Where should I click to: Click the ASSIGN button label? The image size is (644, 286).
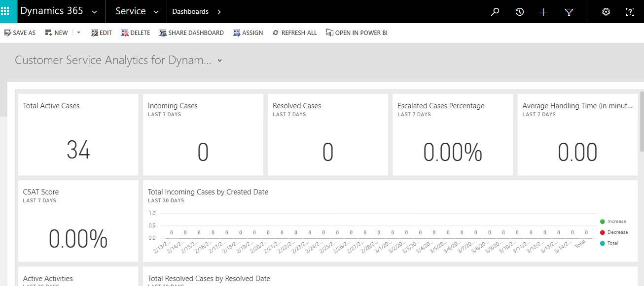[252, 33]
